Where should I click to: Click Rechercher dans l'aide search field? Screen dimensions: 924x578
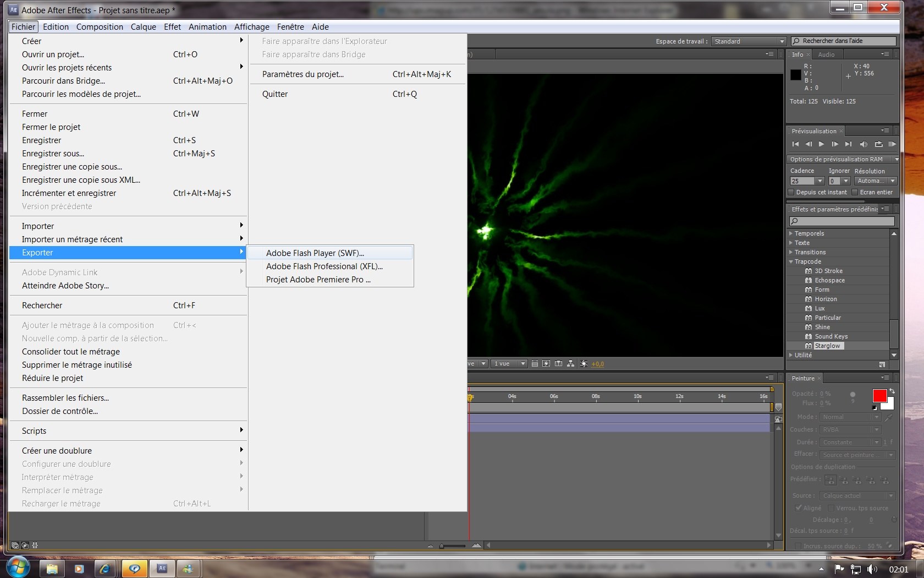[844, 41]
